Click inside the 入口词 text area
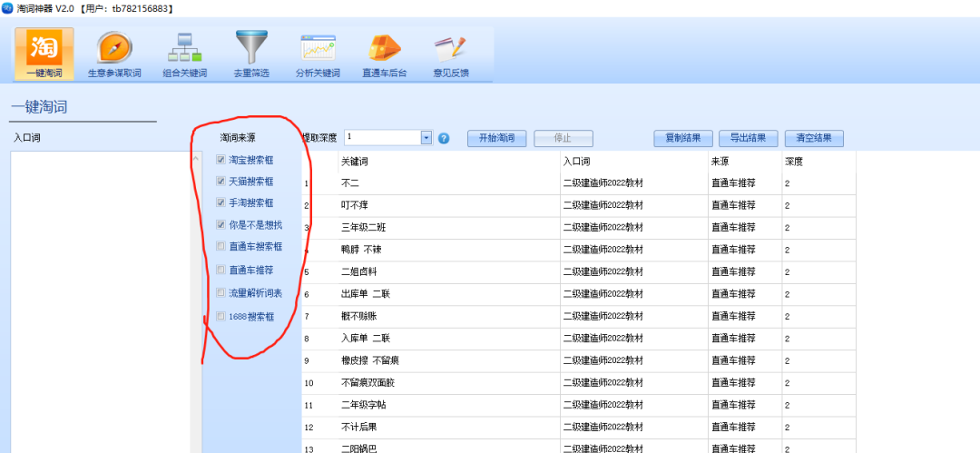Viewport: 980px width, 453px height. pos(102,301)
